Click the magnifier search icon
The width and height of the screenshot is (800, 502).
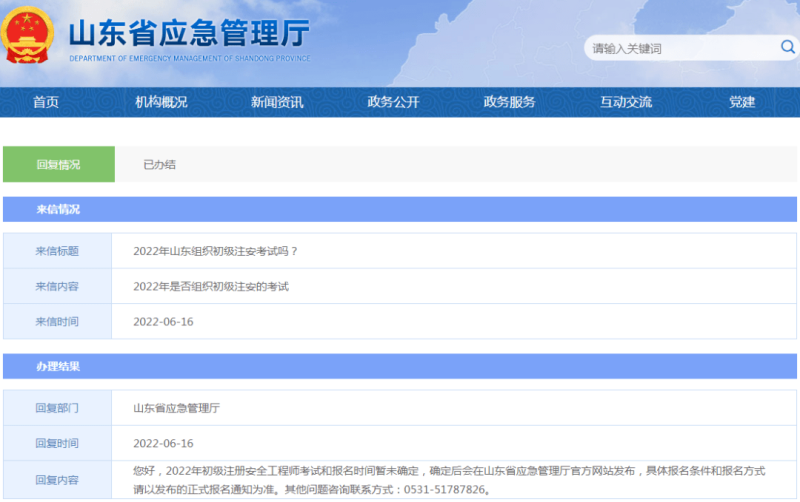(x=787, y=47)
